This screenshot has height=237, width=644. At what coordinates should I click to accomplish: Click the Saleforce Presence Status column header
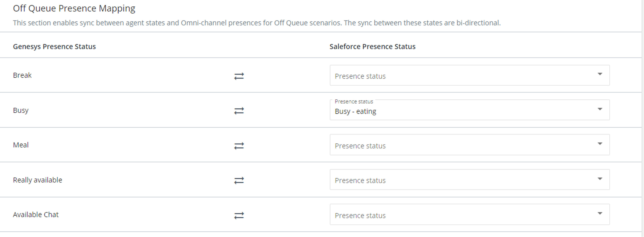(372, 47)
